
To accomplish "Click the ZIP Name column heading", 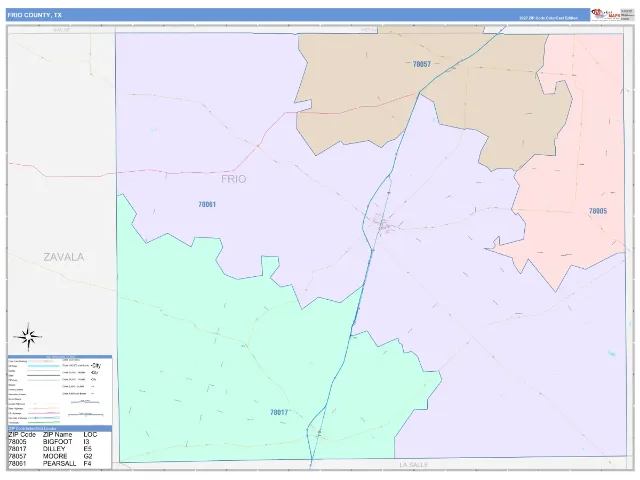I will pos(57,435).
